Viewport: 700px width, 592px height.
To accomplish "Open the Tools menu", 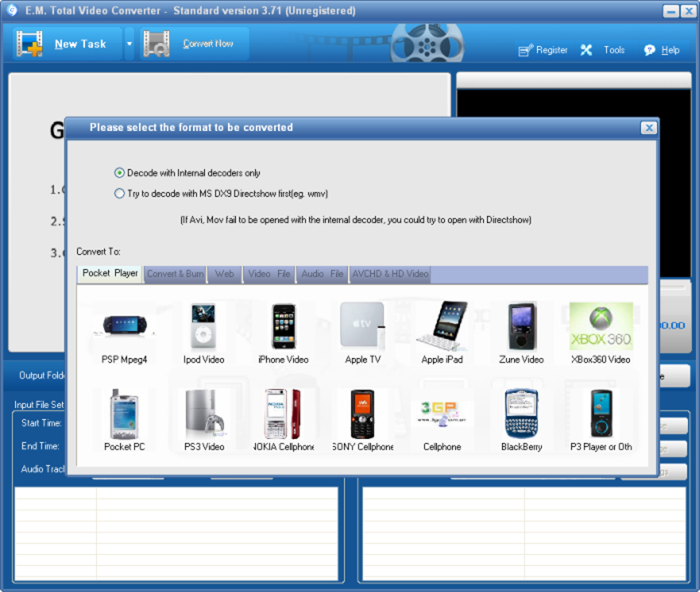I will click(x=614, y=50).
